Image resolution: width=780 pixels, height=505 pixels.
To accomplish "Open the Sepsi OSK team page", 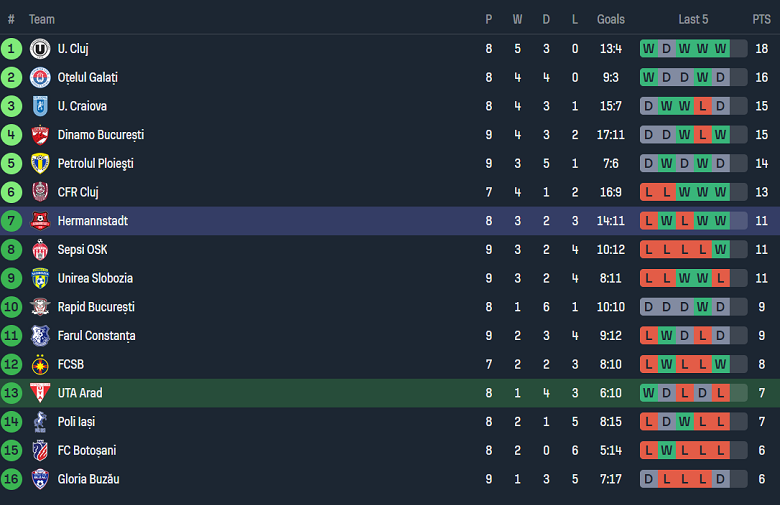I will pos(82,249).
